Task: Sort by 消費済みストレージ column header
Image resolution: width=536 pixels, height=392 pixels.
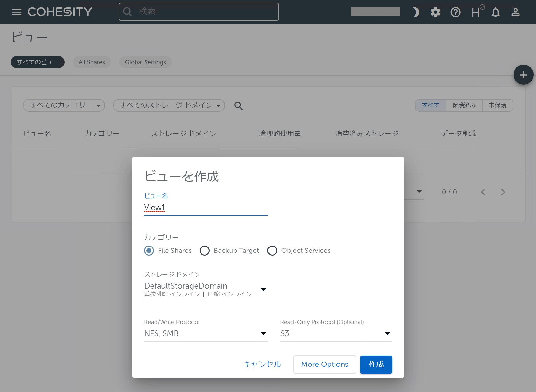Action: pyautogui.click(x=367, y=134)
